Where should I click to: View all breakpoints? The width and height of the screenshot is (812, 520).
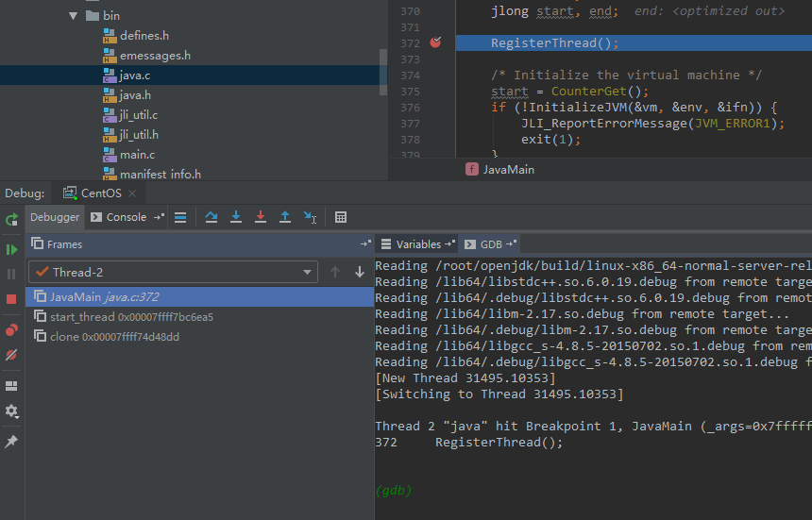pos(11,330)
